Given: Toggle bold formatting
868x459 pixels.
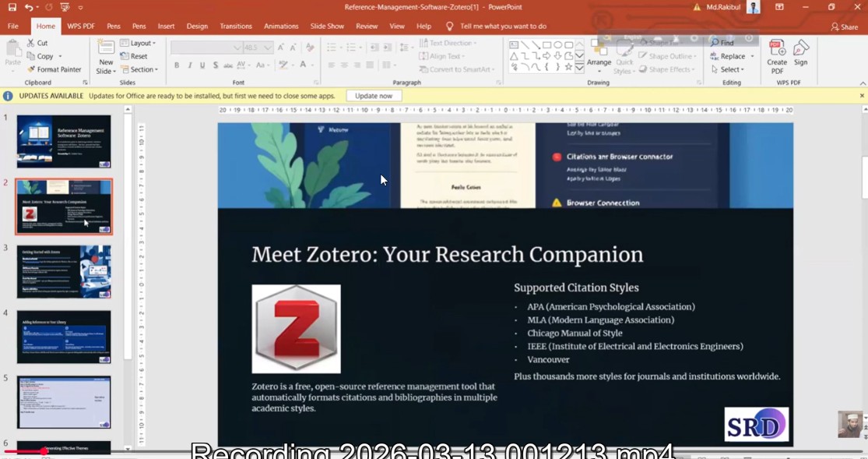Looking at the screenshot, I should click(x=176, y=65).
